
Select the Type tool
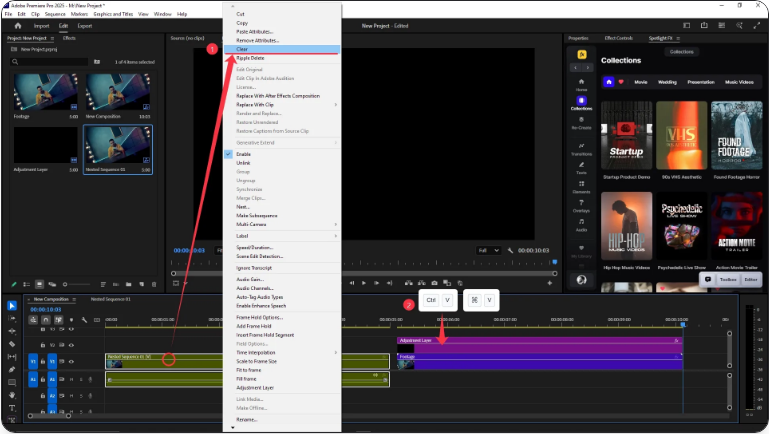coord(12,407)
